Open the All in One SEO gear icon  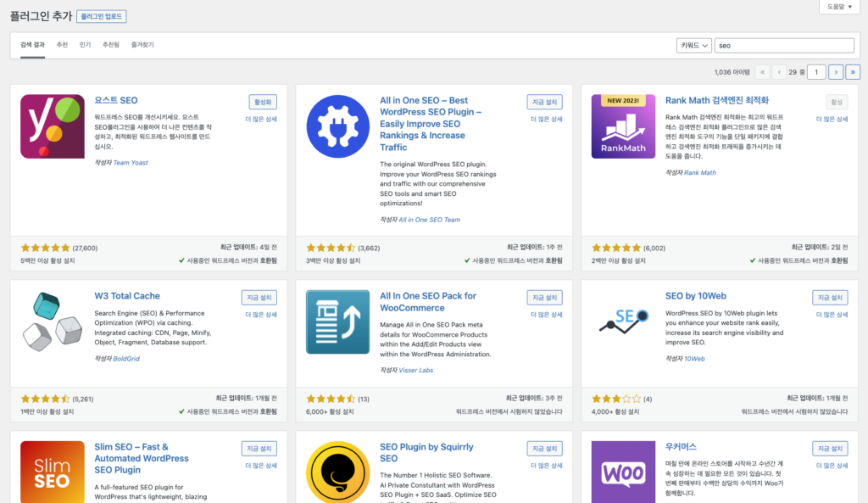(x=337, y=126)
